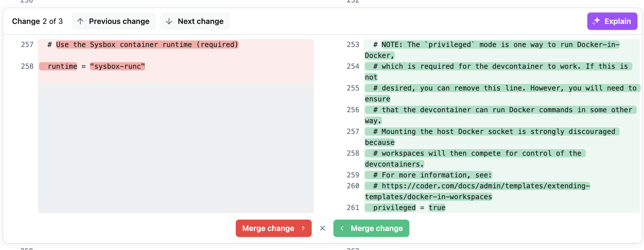The image size is (644, 250).
Task: Click right chevron on red Merge change button
Action: point(303,228)
